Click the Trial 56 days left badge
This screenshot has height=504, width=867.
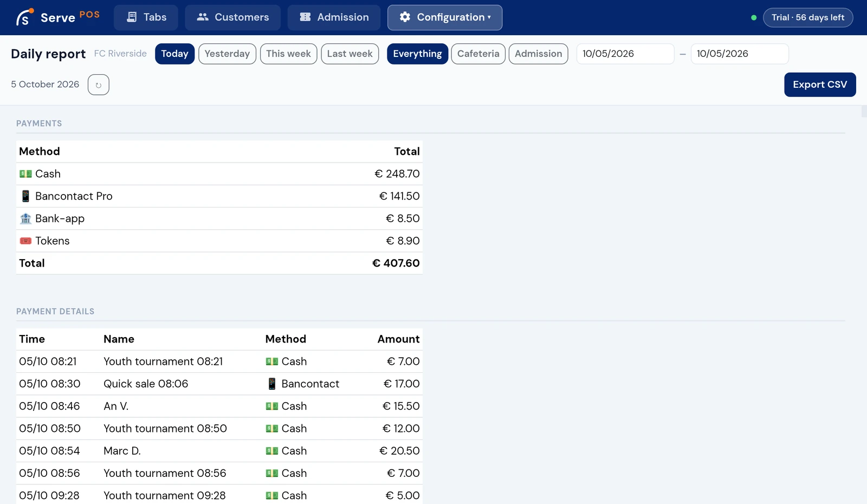[808, 17]
